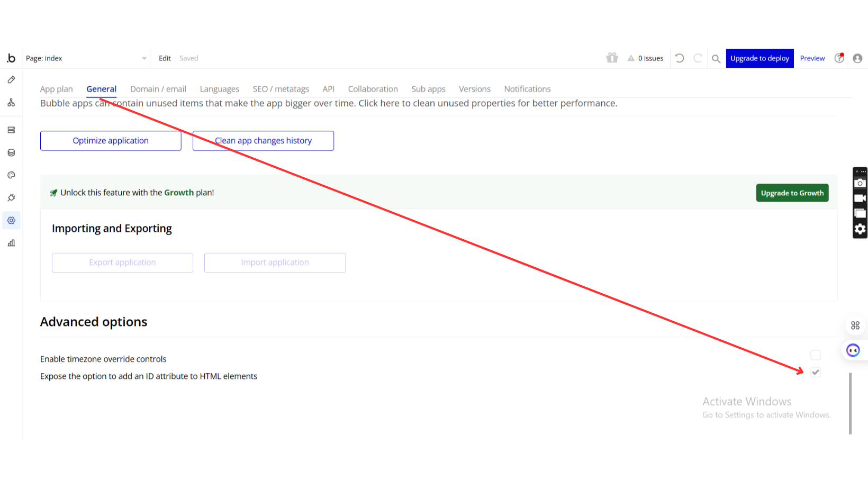This screenshot has width=868, height=489.
Task: Open the Collaboration tab
Action: click(373, 89)
